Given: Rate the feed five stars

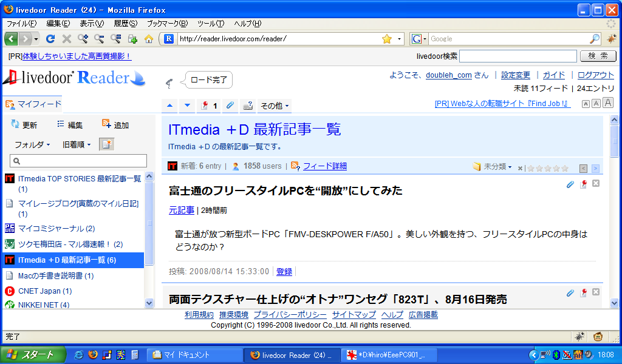Looking at the screenshot, I should 565,168.
